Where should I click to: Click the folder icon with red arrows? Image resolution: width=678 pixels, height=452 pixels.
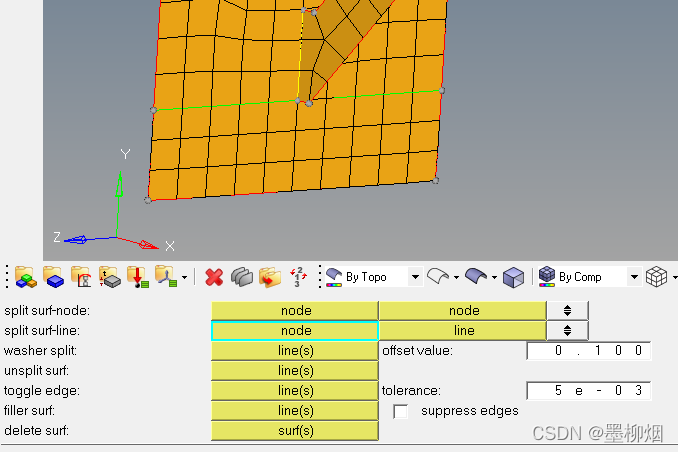point(269,277)
